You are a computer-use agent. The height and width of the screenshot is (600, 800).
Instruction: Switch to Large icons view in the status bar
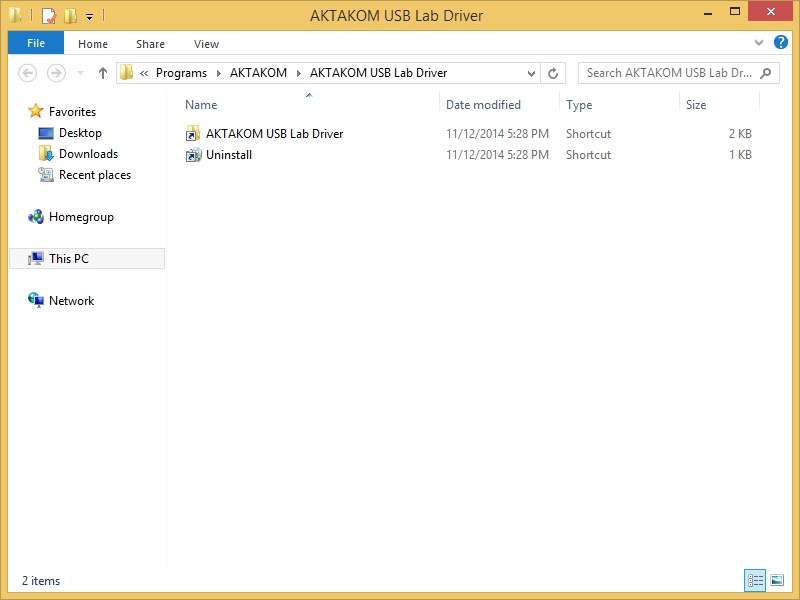click(777, 580)
